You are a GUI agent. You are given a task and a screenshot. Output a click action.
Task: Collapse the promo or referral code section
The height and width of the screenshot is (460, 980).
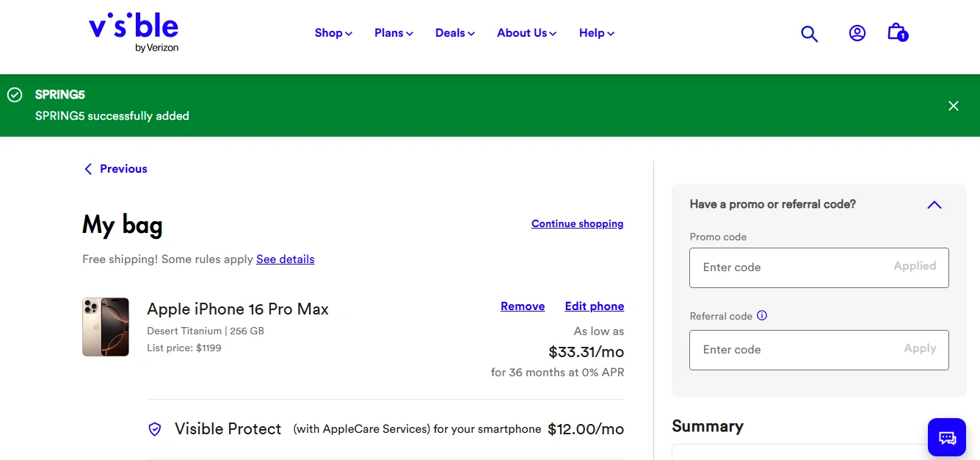click(x=934, y=205)
